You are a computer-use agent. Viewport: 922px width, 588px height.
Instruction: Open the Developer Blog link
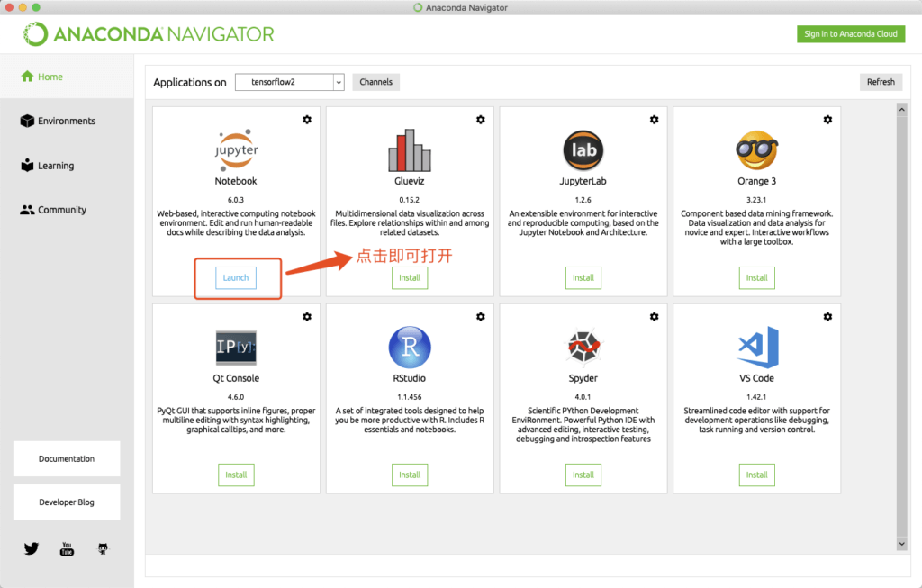(67, 502)
